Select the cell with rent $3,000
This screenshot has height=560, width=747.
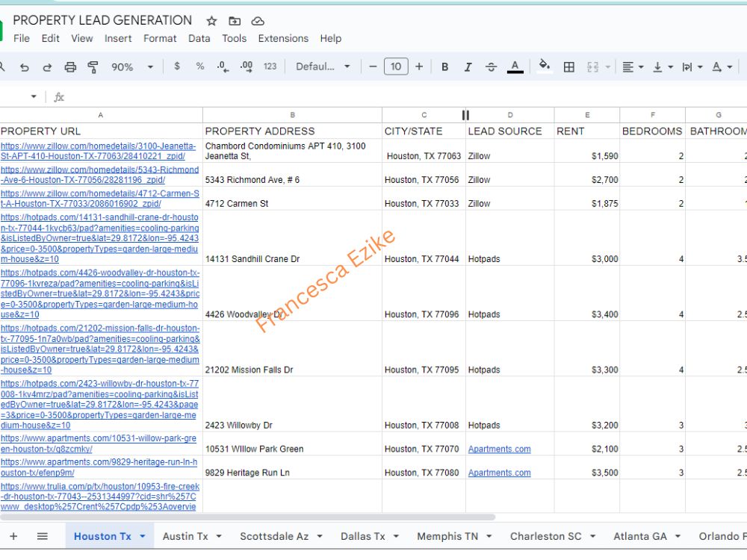point(587,237)
